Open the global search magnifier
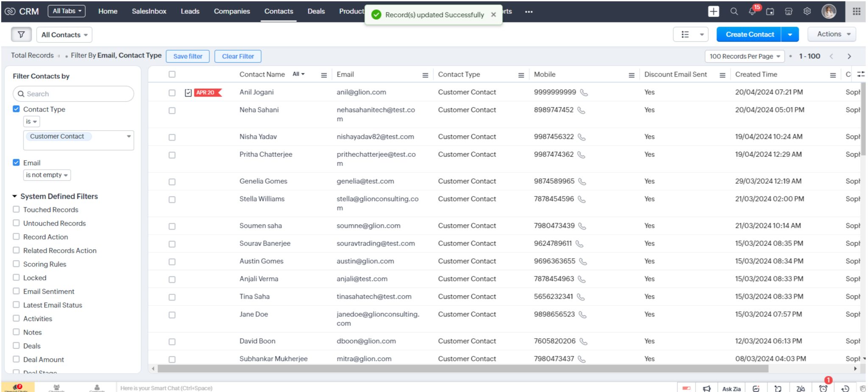The image size is (868, 392). point(734,11)
